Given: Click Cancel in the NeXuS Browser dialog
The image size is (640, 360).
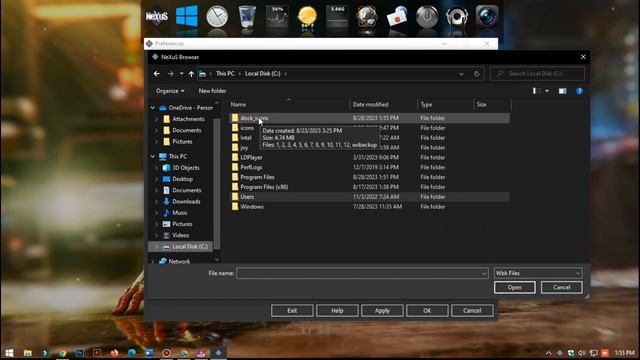Looking at the screenshot, I should (x=561, y=287).
